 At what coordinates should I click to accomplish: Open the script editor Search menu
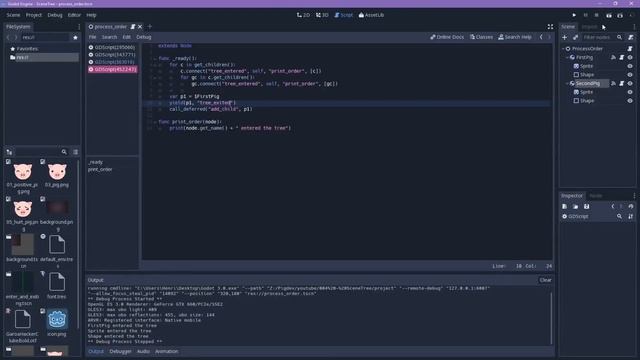(x=109, y=37)
